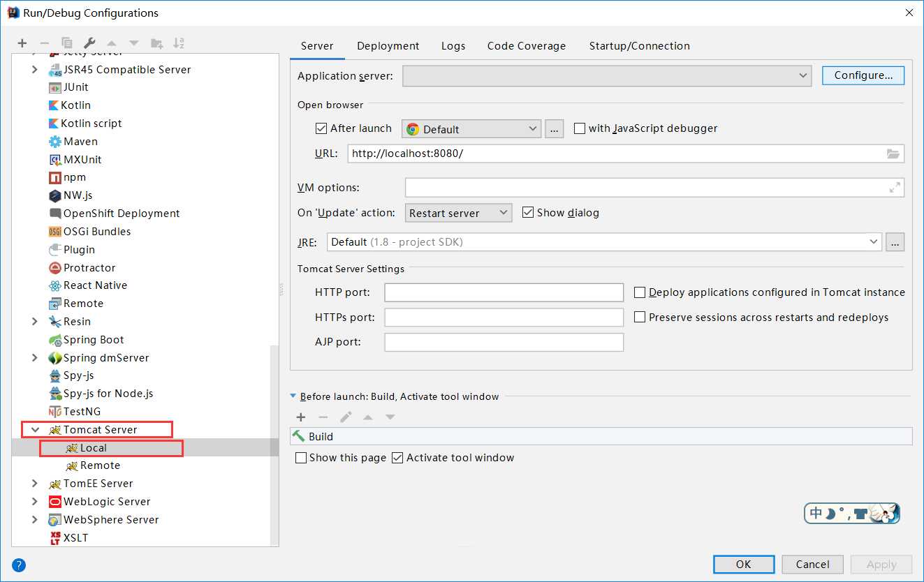924x582 pixels.
Task: Expand the WebLogic Server node
Action: point(35,502)
